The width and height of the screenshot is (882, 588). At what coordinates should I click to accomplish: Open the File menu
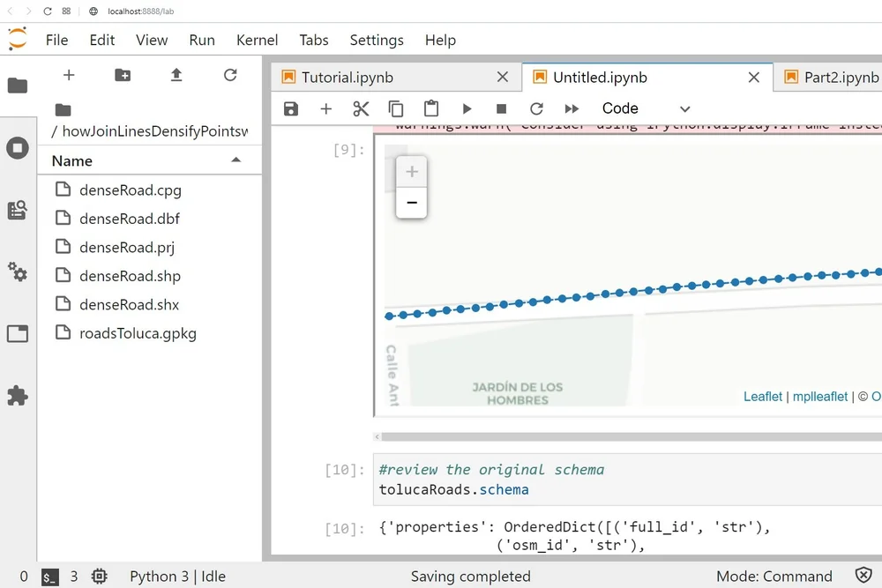point(56,40)
